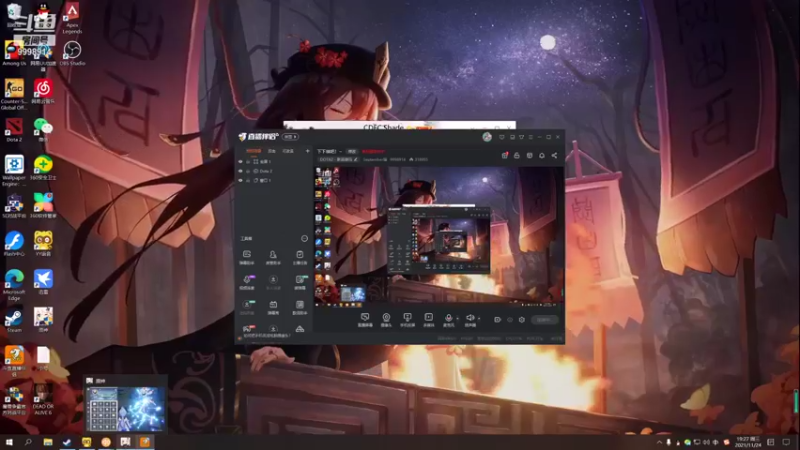This screenshot has height=450, width=800.
Task: Select the Dota 2 desktop shortcut
Action: click(x=14, y=130)
